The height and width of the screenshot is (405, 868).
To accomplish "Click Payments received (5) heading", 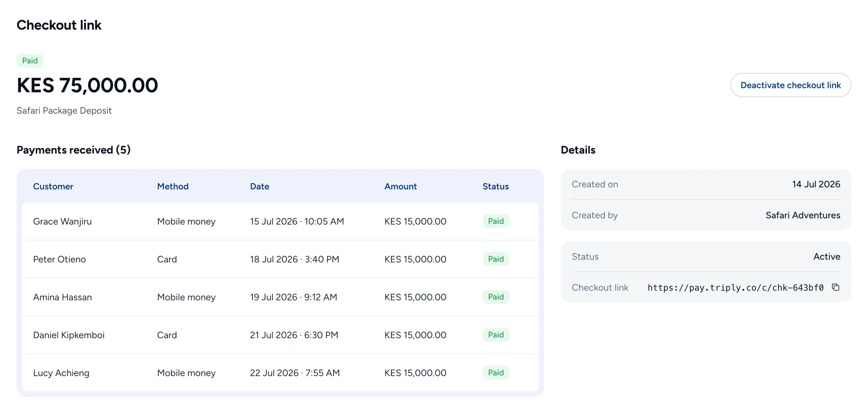I will coord(73,150).
